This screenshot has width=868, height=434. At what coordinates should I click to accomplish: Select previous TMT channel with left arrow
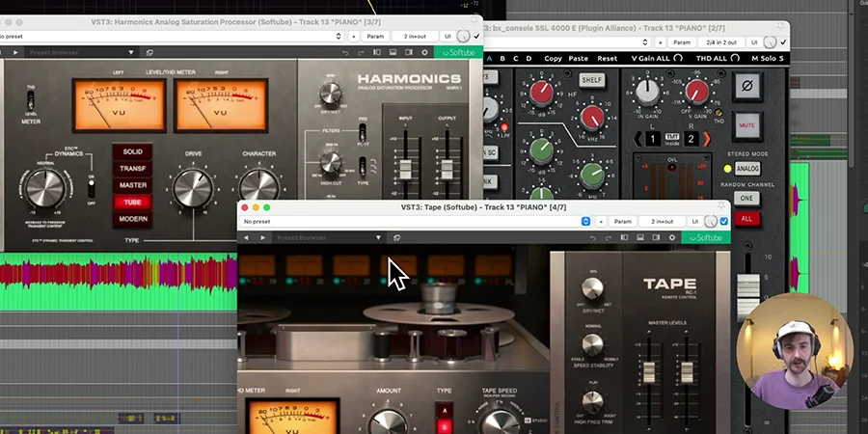[637, 138]
